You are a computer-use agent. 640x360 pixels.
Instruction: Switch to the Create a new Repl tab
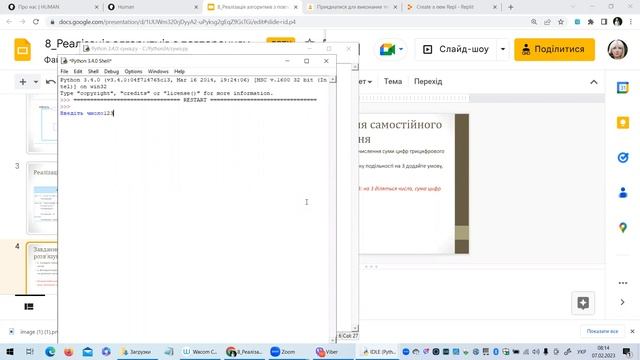(451, 7)
